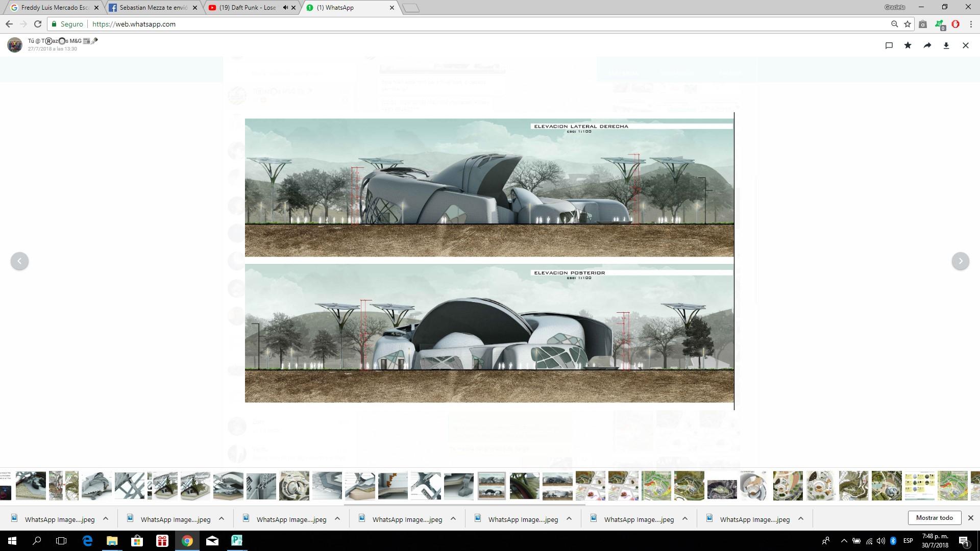The height and width of the screenshot is (551, 980).
Task: Reload the web.whatsapp.com page
Action: coord(37,24)
